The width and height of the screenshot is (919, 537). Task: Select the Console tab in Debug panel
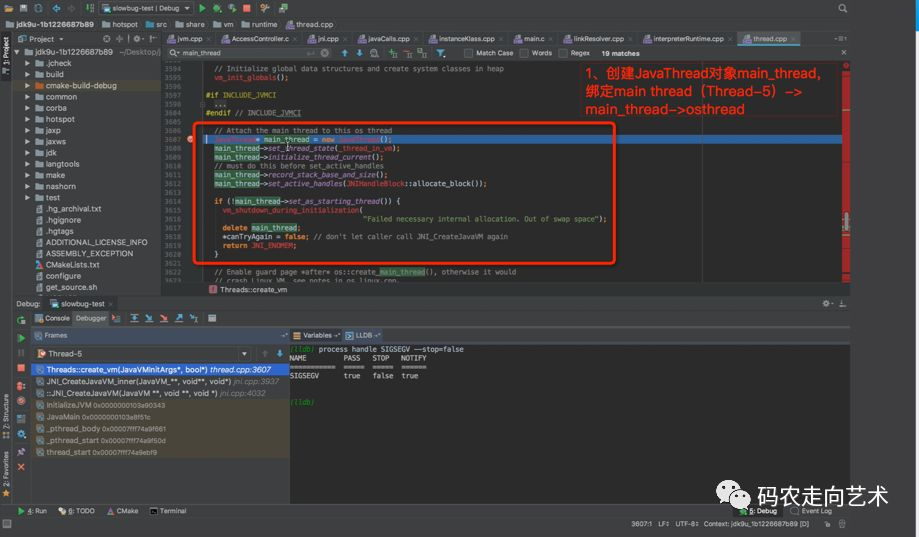click(x=52, y=318)
